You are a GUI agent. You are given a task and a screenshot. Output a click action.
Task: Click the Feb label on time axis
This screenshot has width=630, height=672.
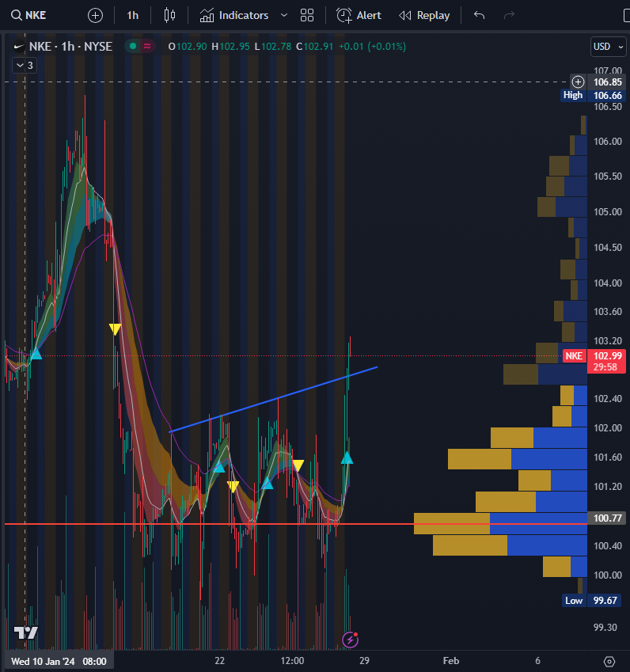[x=451, y=661]
